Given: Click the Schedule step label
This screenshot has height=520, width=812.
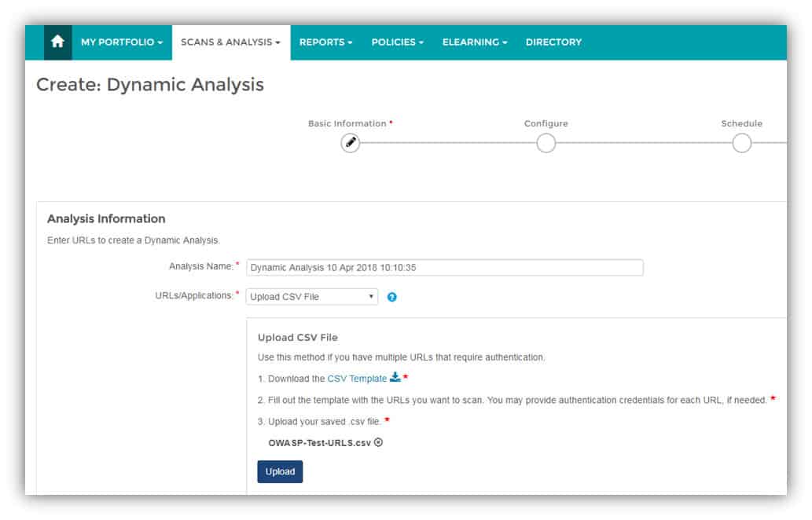Looking at the screenshot, I should point(741,123).
